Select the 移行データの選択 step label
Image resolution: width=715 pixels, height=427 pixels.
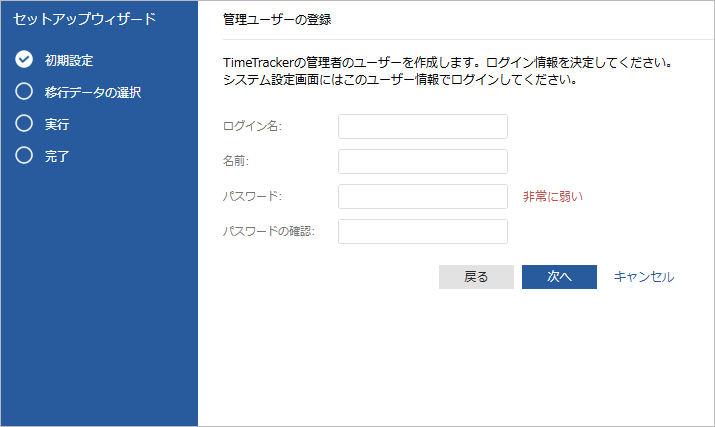93,92
